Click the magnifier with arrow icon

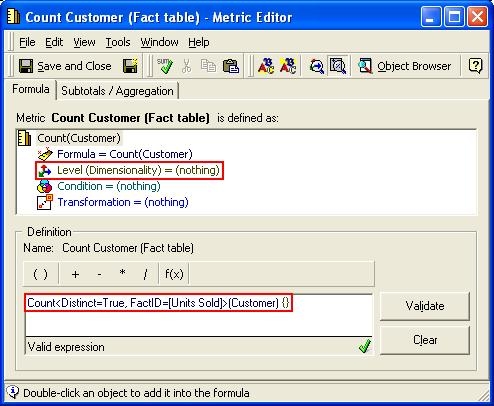316,66
